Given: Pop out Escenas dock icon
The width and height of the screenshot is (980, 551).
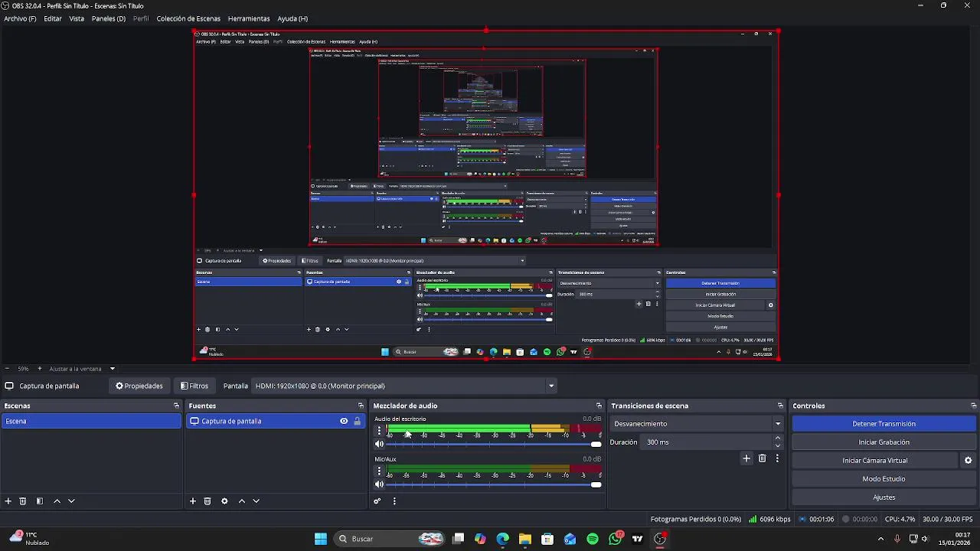Looking at the screenshot, I should (x=176, y=406).
